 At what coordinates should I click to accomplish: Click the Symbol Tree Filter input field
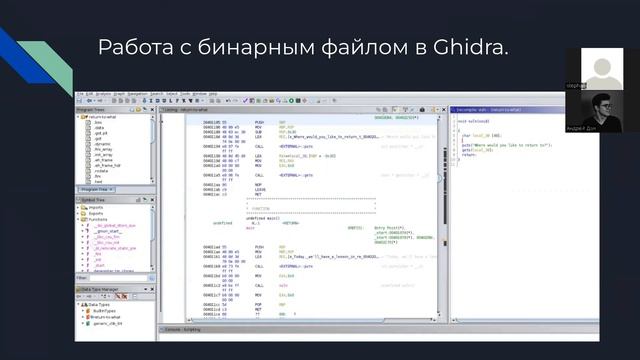(x=118, y=278)
